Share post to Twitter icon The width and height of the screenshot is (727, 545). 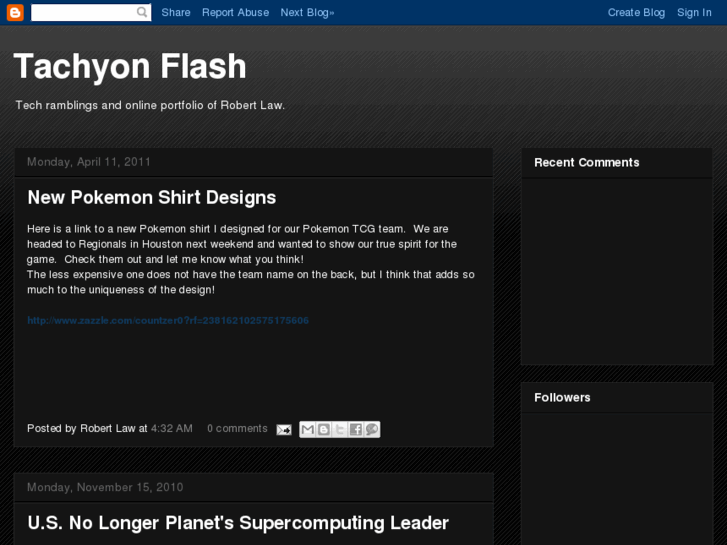(339, 430)
